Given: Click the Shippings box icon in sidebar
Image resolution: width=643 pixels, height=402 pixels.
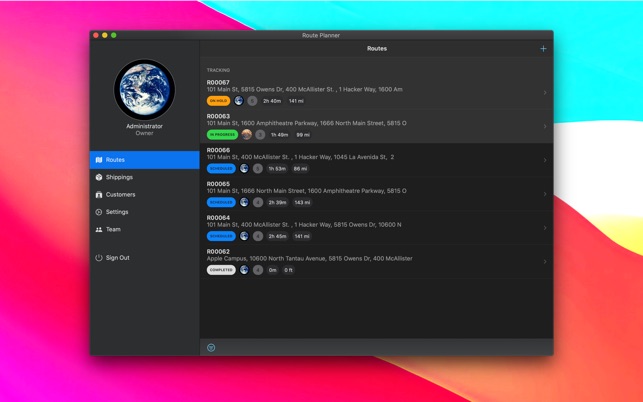Looking at the screenshot, I should click(x=98, y=177).
